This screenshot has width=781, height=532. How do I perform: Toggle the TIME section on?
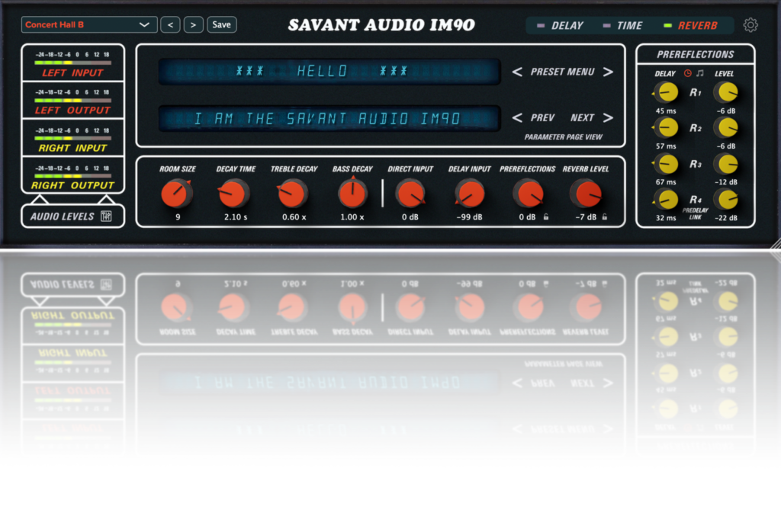pos(623,25)
